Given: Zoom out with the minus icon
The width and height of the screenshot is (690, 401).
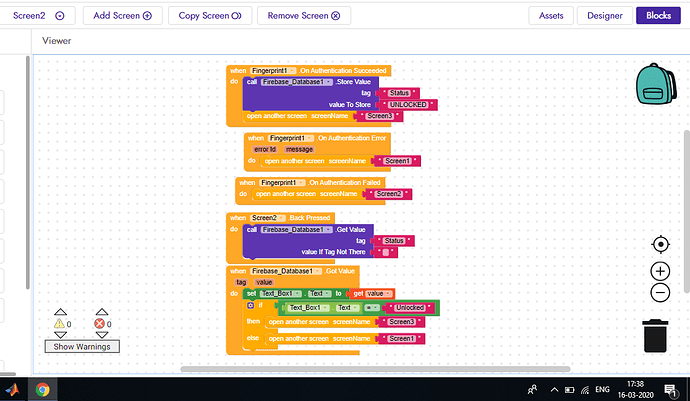Looking at the screenshot, I should click(660, 293).
